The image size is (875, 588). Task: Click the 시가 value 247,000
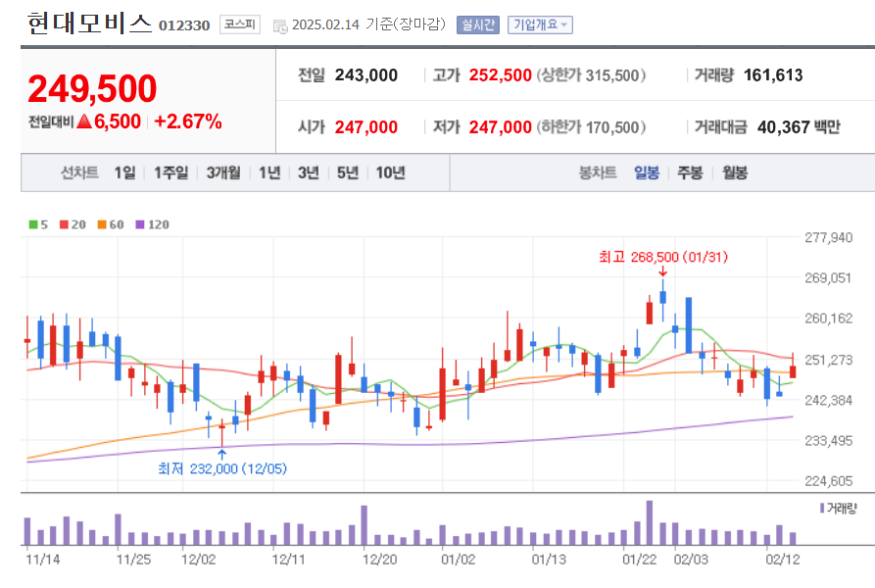(366, 127)
